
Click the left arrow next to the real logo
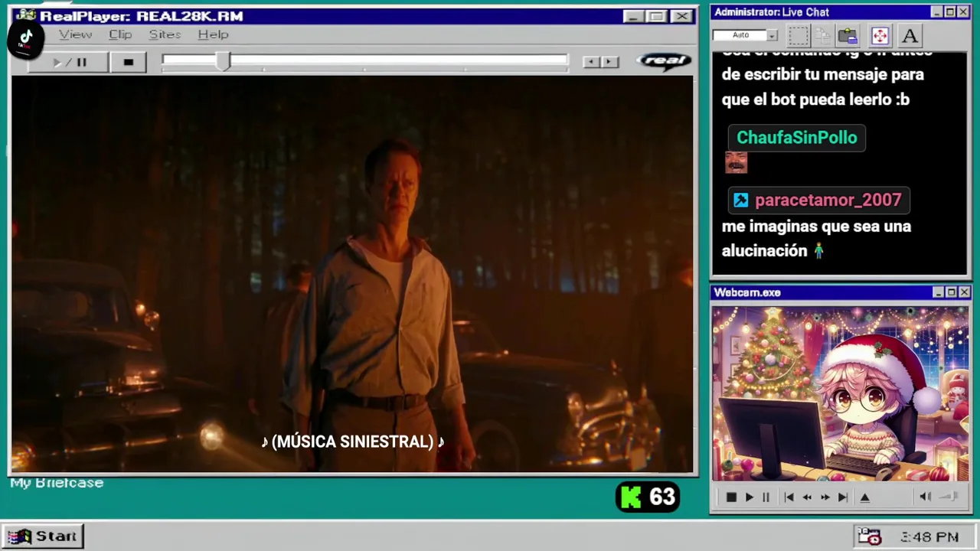(590, 62)
